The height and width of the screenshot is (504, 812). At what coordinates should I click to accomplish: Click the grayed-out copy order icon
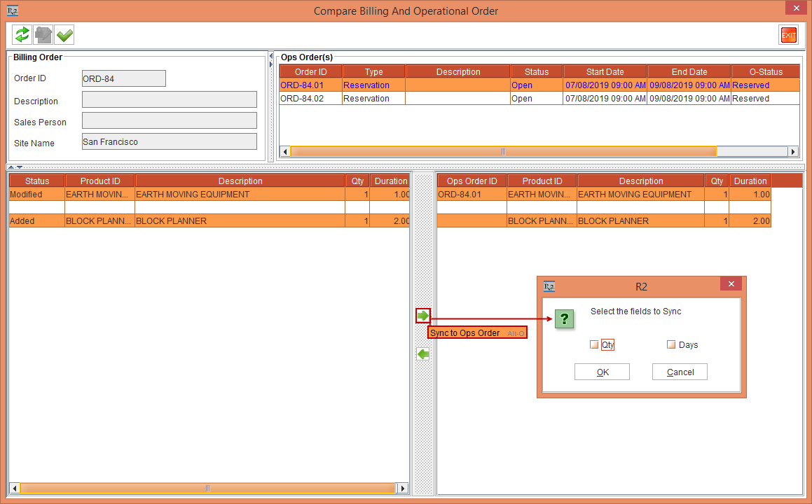pos(42,34)
